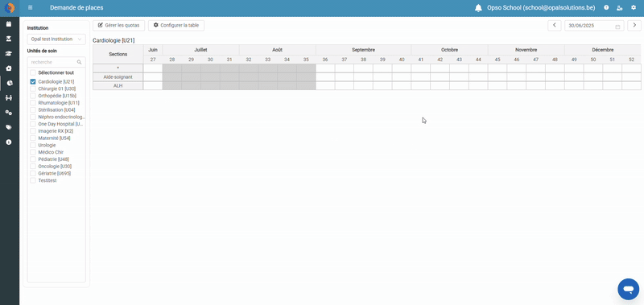Open the date picker showing 30/06/2025
The height and width of the screenshot is (305, 644).
click(x=594, y=26)
